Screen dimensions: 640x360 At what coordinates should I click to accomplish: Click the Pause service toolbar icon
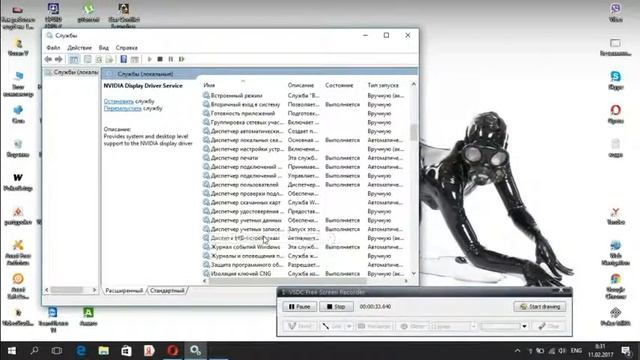point(171,60)
